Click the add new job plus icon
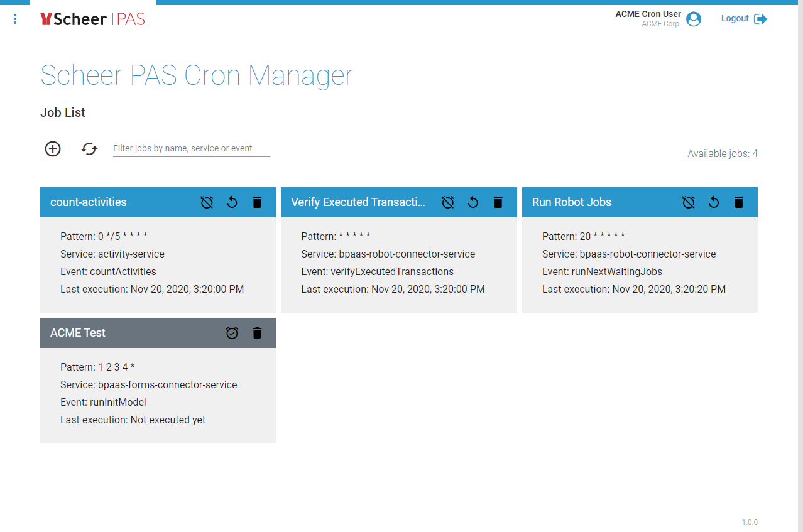The width and height of the screenshot is (803, 532). [53, 149]
